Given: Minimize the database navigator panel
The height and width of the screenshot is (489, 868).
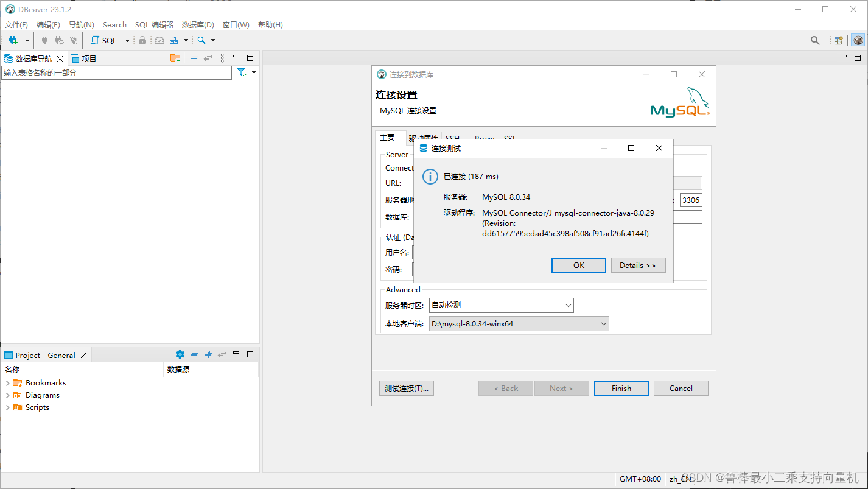Looking at the screenshot, I should 236,57.
